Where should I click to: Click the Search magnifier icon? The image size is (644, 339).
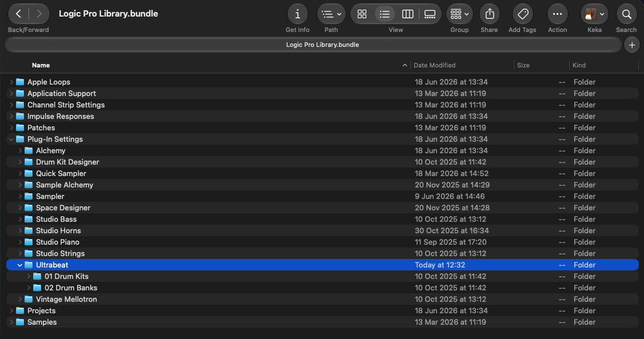click(626, 14)
